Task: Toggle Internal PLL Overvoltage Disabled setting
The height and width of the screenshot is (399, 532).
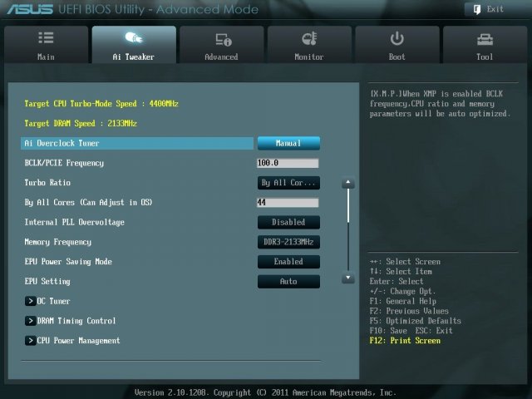Action: point(288,222)
